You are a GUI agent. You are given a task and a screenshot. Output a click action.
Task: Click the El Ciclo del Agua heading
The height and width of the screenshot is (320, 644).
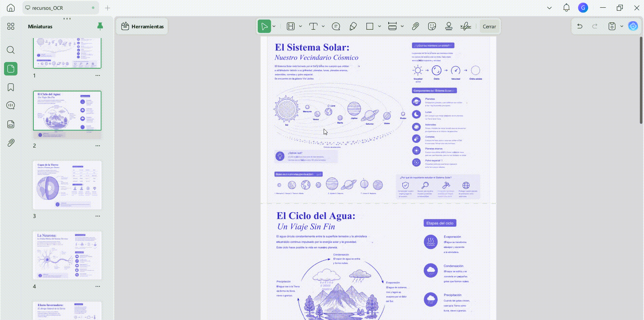click(x=316, y=216)
